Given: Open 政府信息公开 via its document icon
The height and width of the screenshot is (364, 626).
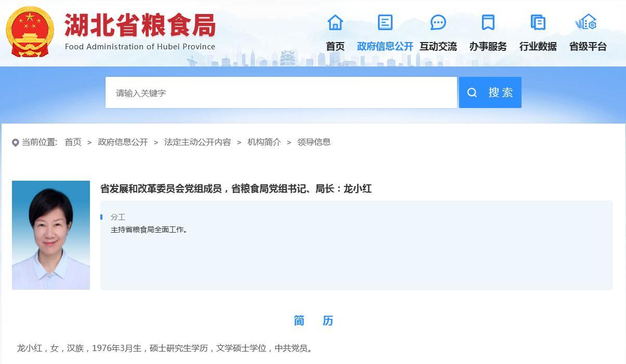Looking at the screenshot, I should click(385, 22).
